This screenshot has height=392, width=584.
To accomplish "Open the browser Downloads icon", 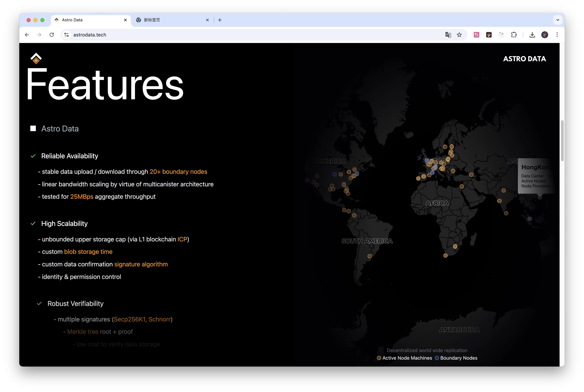I will click(532, 35).
